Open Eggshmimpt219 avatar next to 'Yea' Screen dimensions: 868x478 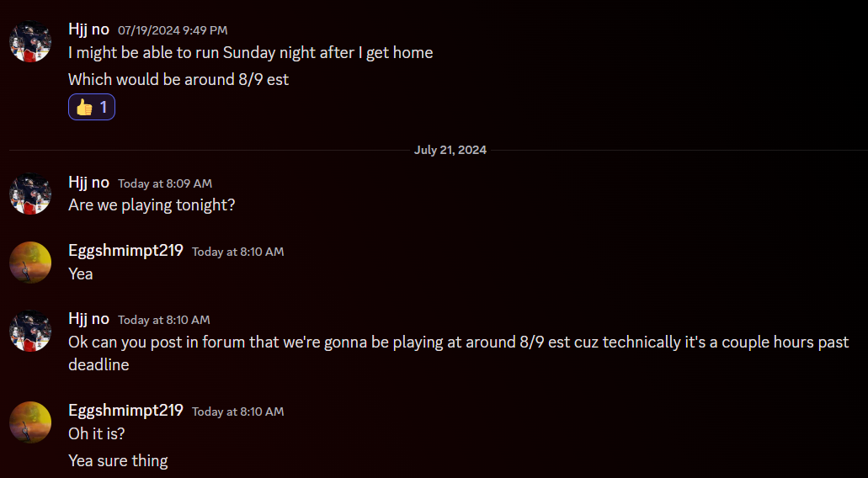[30, 263]
